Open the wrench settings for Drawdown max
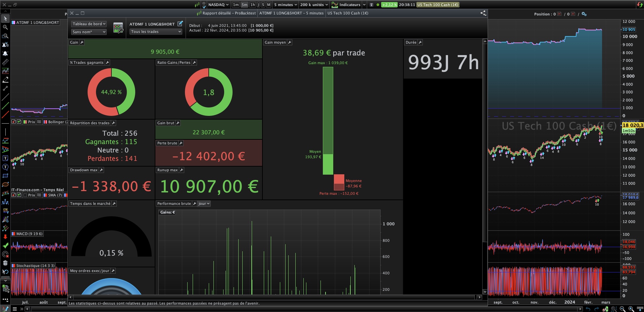 pos(101,170)
